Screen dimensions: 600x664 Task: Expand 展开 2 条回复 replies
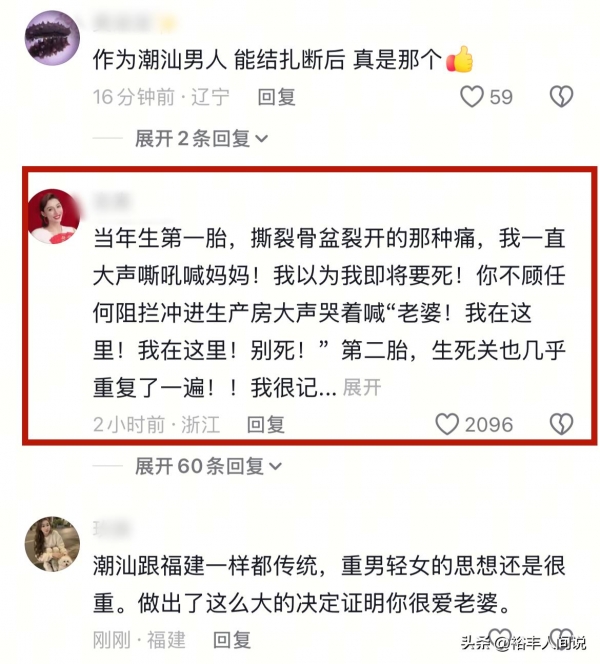coord(201,138)
